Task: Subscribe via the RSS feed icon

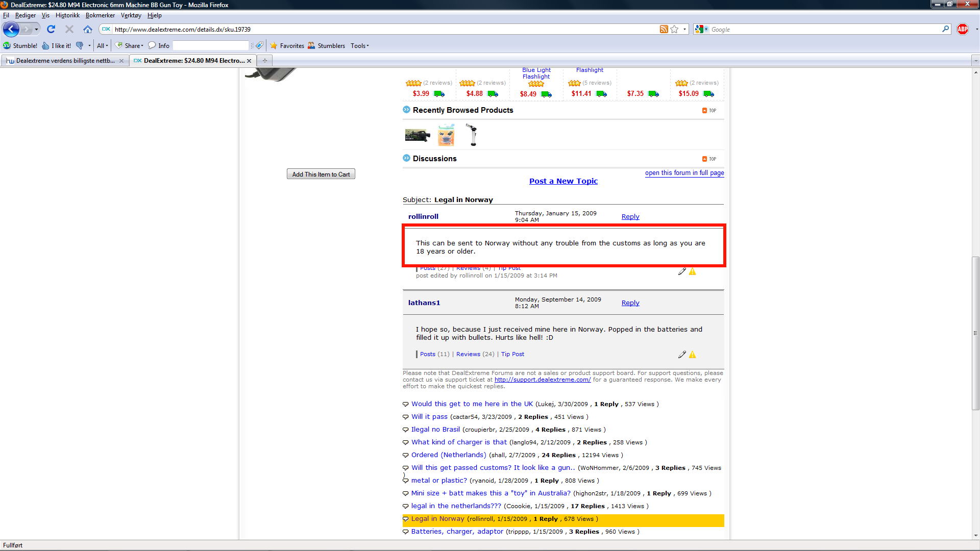Action: pyautogui.click(x=664, y=29)
